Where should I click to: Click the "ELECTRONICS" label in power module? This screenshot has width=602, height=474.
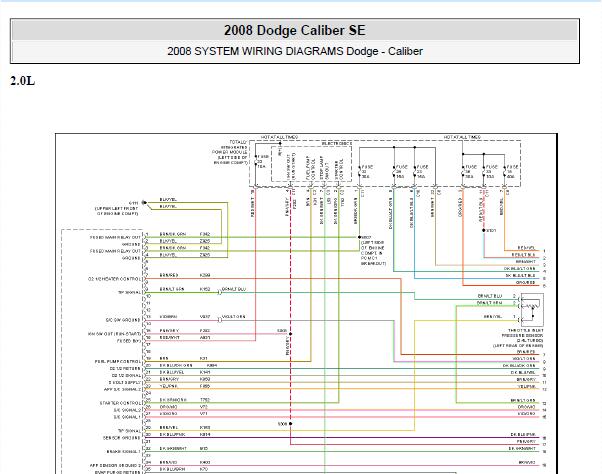pos(336,143)
